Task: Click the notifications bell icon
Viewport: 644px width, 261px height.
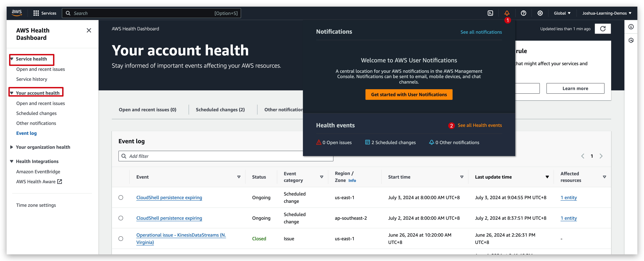Action: tap(507, 13)
